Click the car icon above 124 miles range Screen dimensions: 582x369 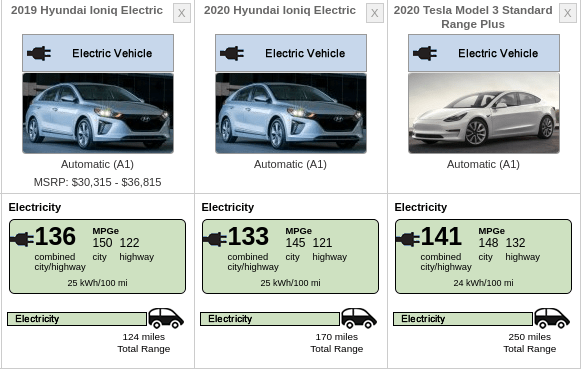tap(166, 318)
